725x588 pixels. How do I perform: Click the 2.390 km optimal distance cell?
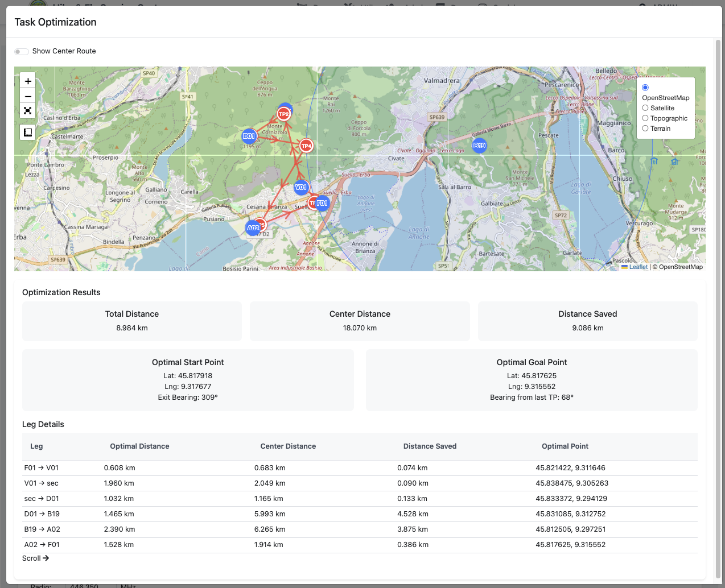click(120, 529)
